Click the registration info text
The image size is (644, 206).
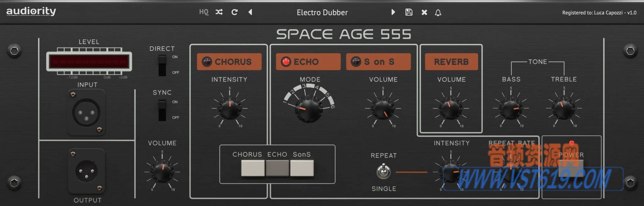pos(599,13)
